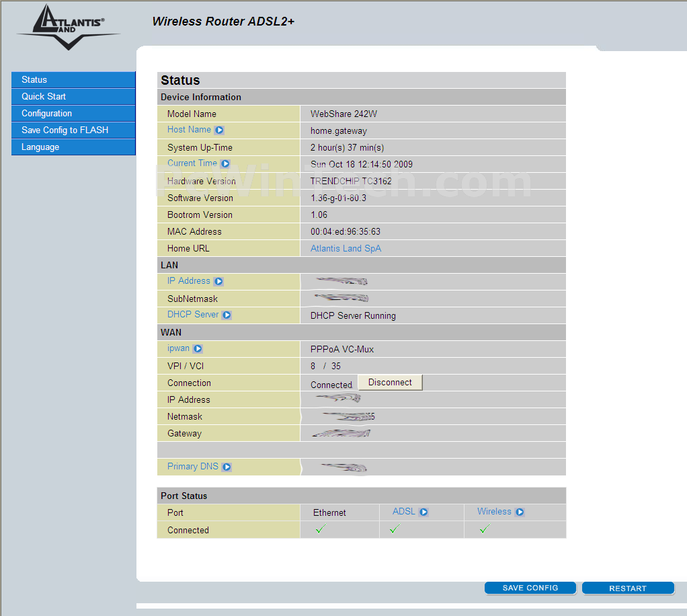Select hardware version TRENDCHIP TC3162
687x616 pixels.
point(351,181)
